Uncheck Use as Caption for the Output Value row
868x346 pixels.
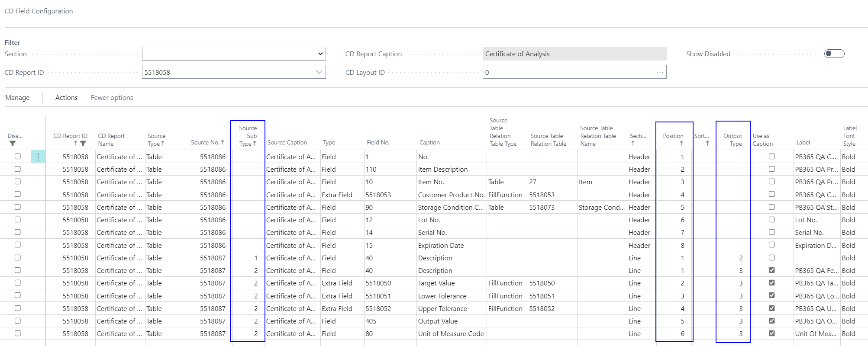771,321
